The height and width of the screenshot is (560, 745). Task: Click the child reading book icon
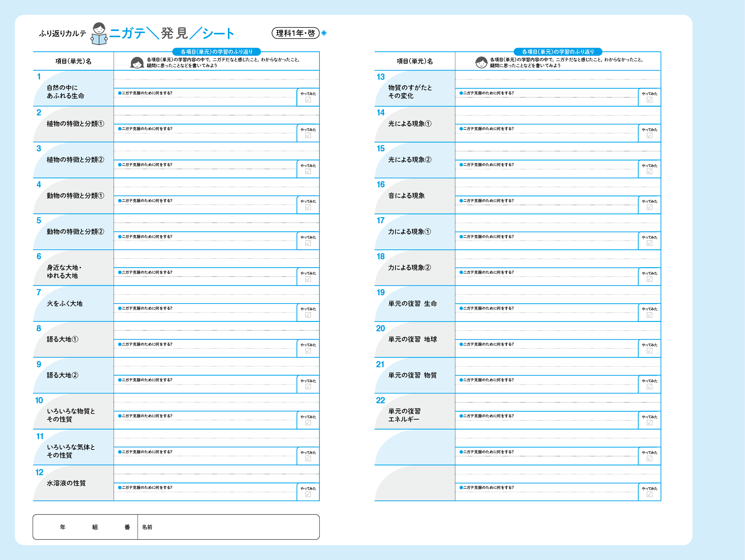pos(99,34)
